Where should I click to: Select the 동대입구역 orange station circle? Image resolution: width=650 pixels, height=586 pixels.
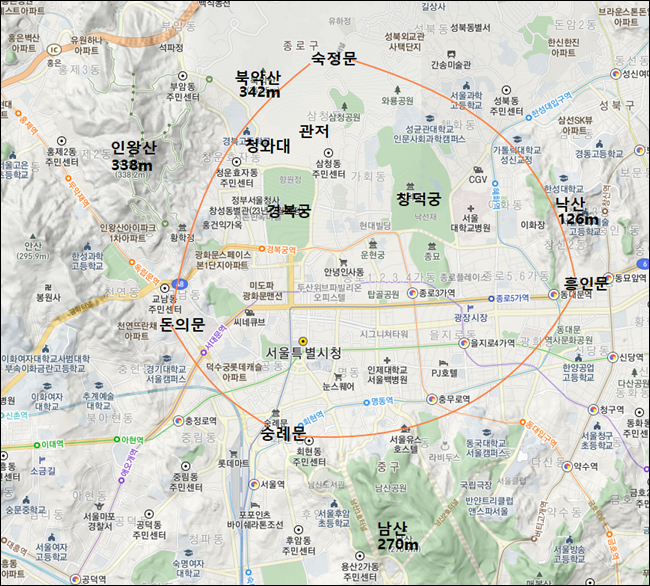coord(523,422)
